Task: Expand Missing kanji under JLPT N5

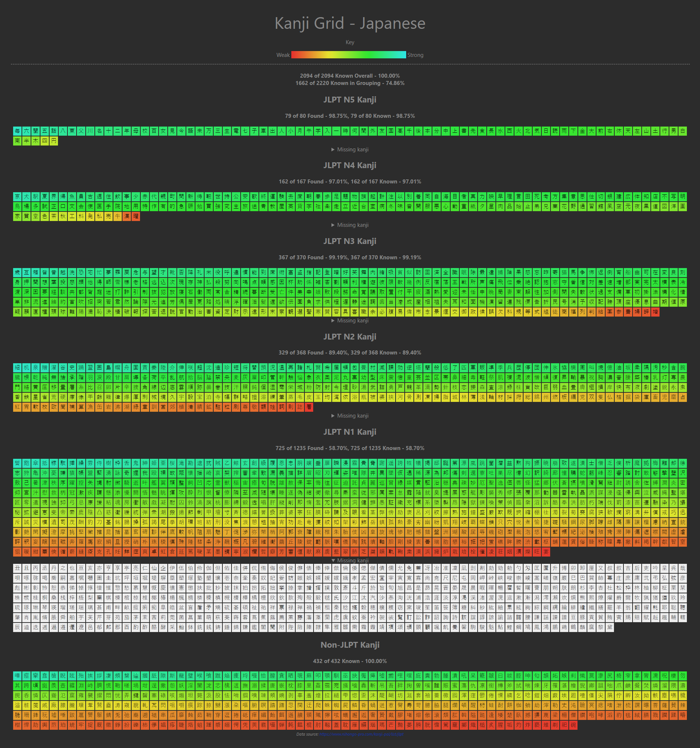Action: tap(350, 150)
